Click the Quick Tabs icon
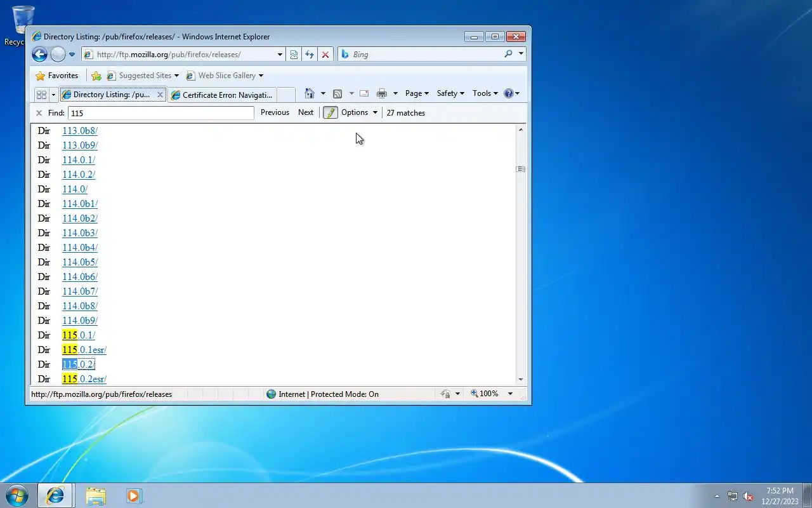Viewport: 812px width, 508px height. 42,95
